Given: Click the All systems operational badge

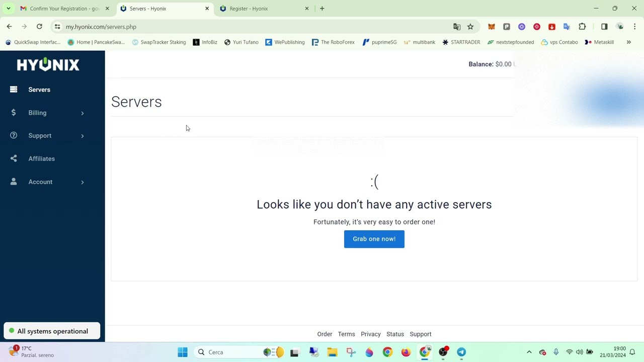Looking at the screenshot, I should click(x=52, y=331).
